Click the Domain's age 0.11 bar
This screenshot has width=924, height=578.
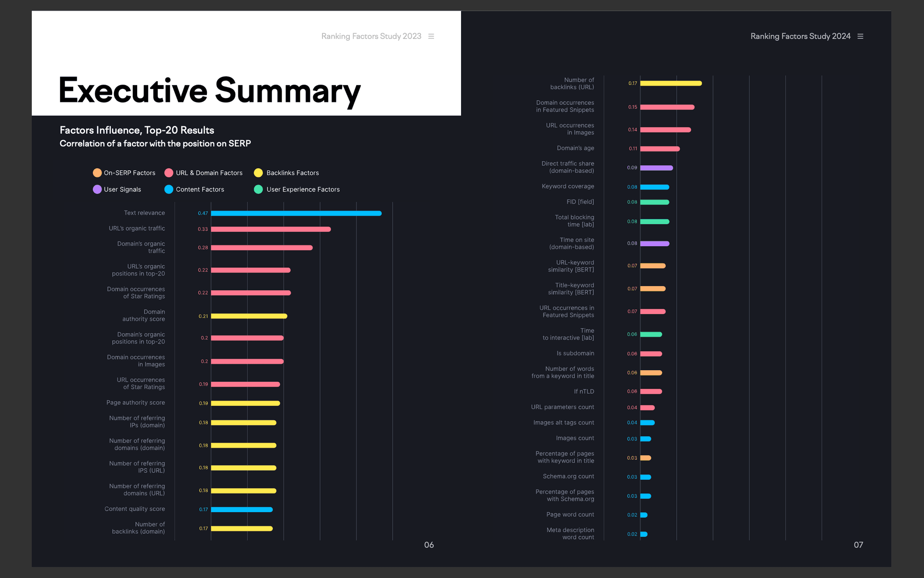pyautogui.click(x=660, y=149)
